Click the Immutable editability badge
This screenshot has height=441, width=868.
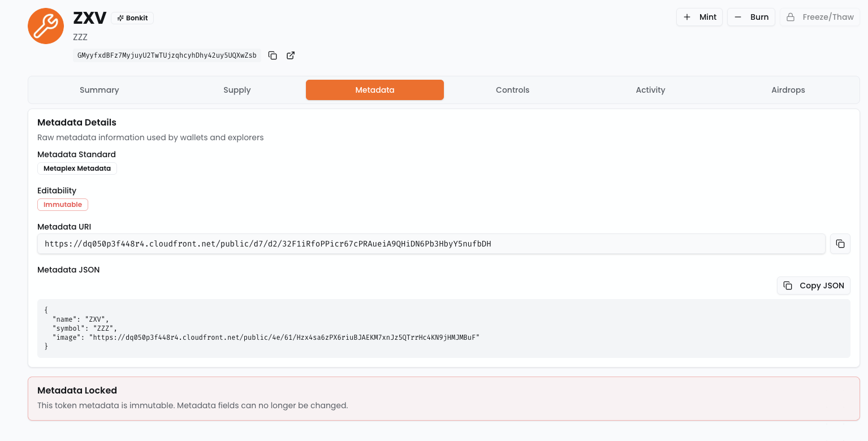pos(63,205)
